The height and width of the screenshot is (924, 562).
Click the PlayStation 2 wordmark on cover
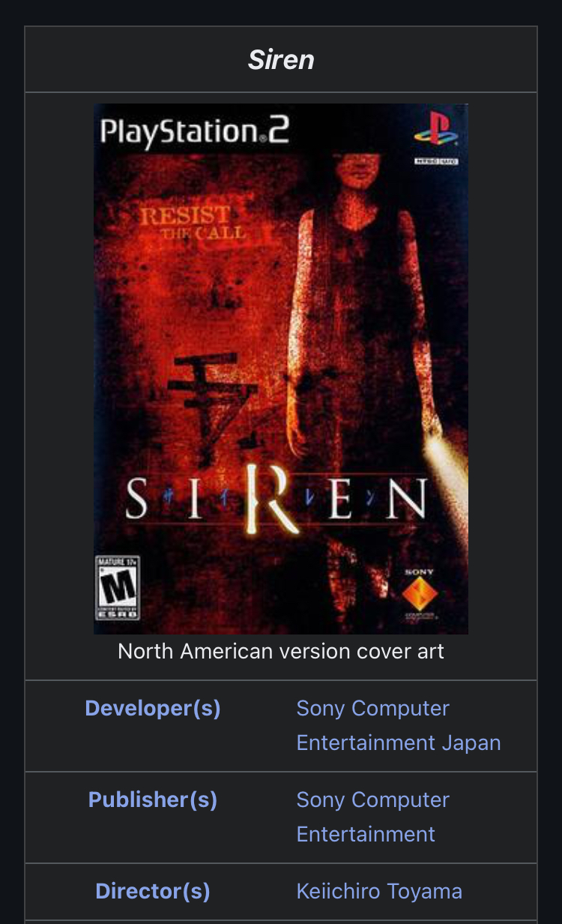point(194,132)
